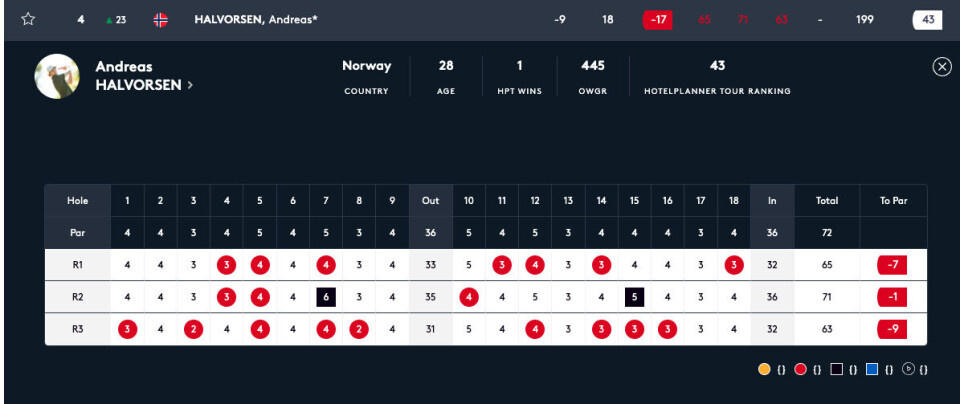The image size is (960, 404).
Task: Click the orange circle legend icon
Action: tap(764, 370)
